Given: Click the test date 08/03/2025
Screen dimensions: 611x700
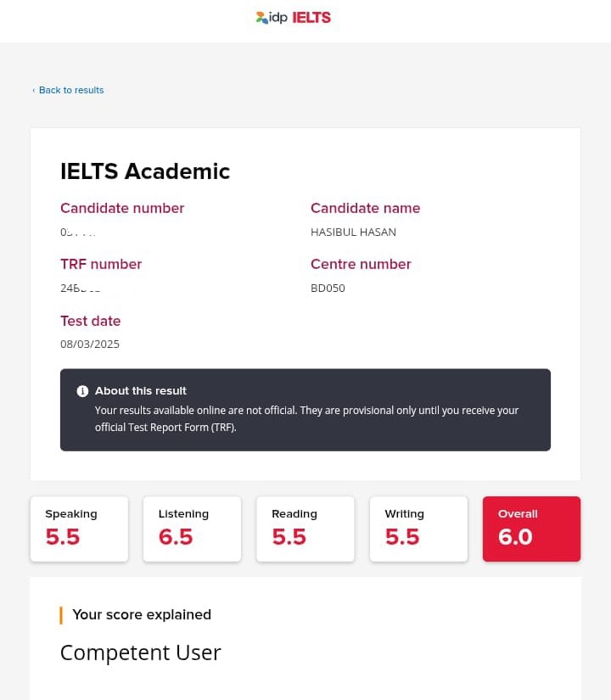Looking at the screenshot, I should coord(90,344).
